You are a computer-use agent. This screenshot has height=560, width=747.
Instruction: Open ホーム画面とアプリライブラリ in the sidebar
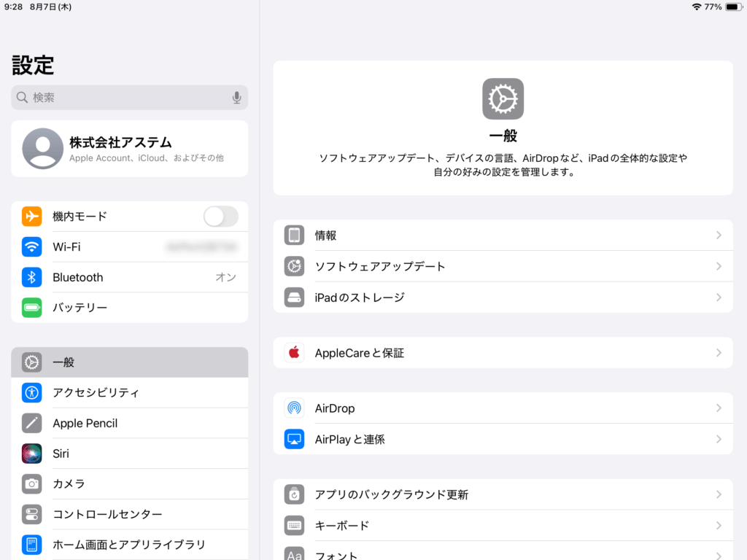[x=130, y=545]
